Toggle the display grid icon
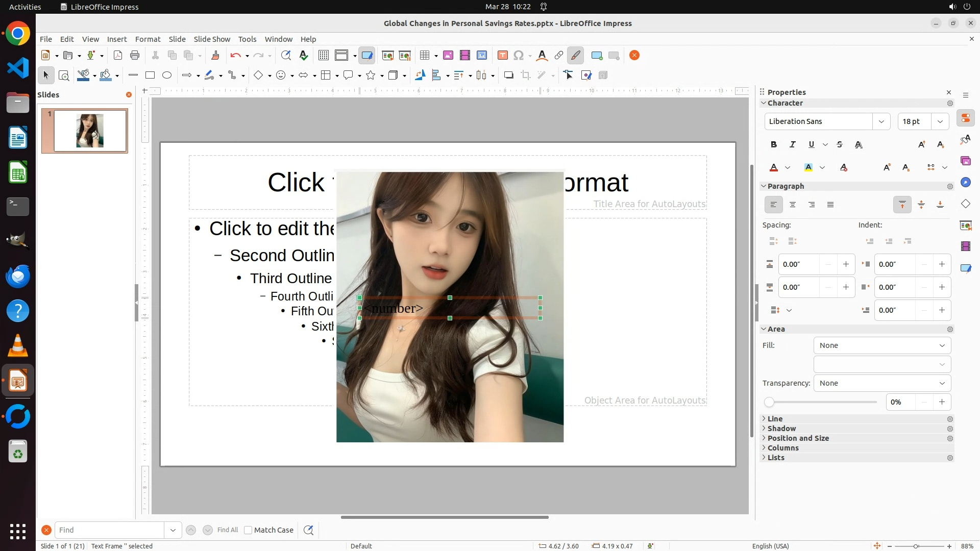 324,56
